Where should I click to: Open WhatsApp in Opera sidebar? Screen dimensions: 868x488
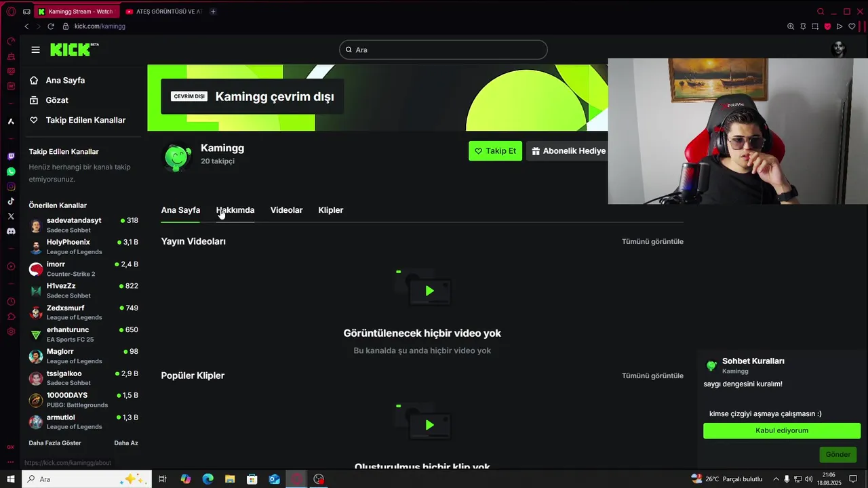pos(11,171)
